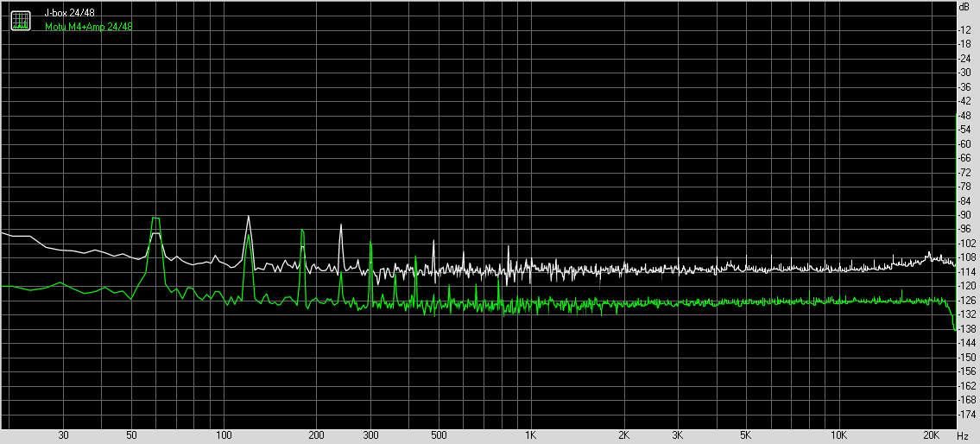Screen dimensions: 980x444
Task: Click the 10K frequency label
Action: pyautogui.click(x=838, y=435)
